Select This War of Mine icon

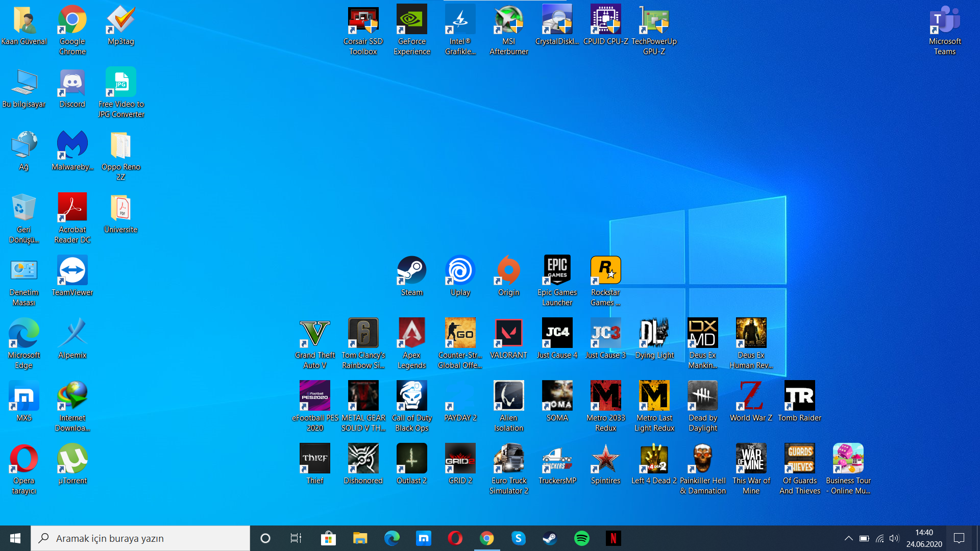pos(751,469)
